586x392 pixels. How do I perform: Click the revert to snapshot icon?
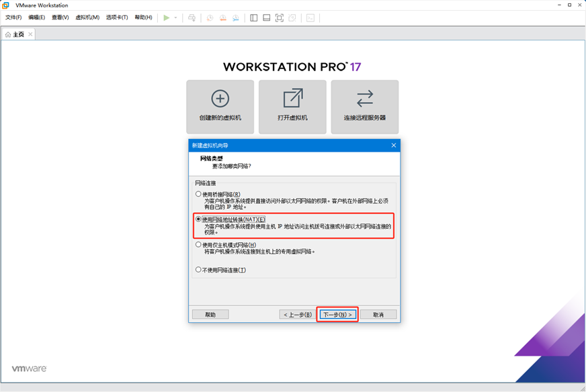[x=222, y=17]
